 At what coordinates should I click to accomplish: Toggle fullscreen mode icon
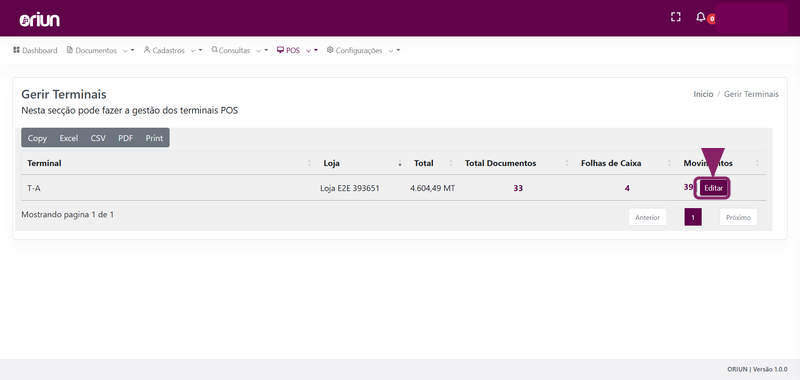pos(676,17)
